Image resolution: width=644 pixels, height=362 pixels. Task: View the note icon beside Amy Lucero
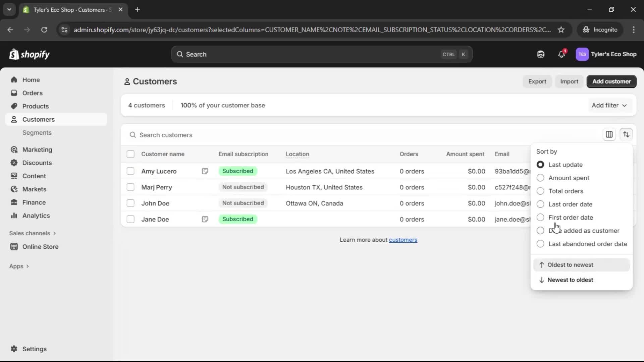205,171
